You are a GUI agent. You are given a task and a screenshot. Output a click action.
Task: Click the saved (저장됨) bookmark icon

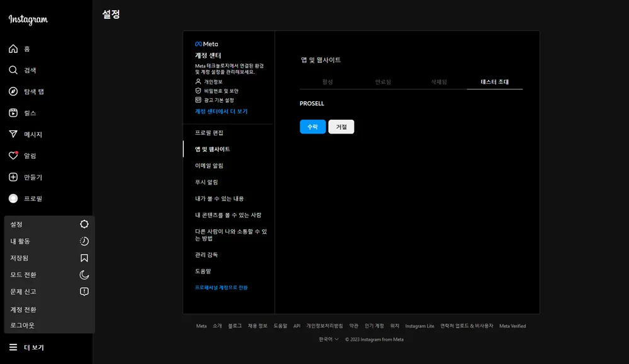[x=84, y=258]
